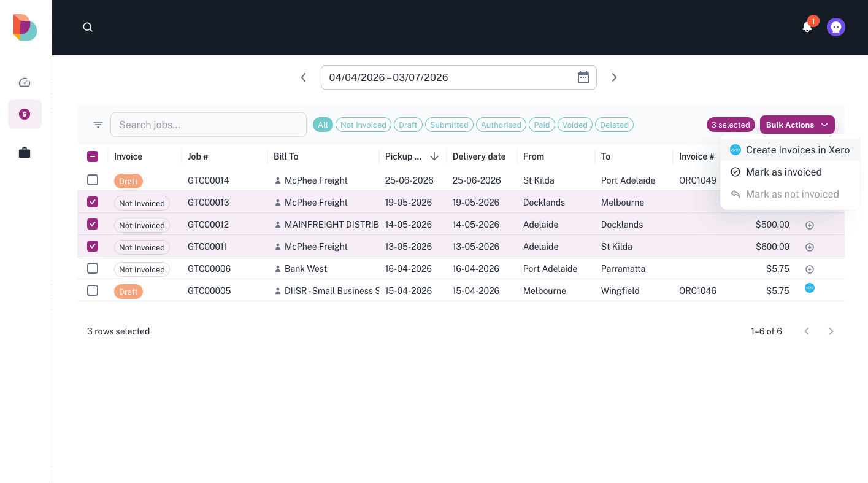Sort by To column header

coord(605,156)
